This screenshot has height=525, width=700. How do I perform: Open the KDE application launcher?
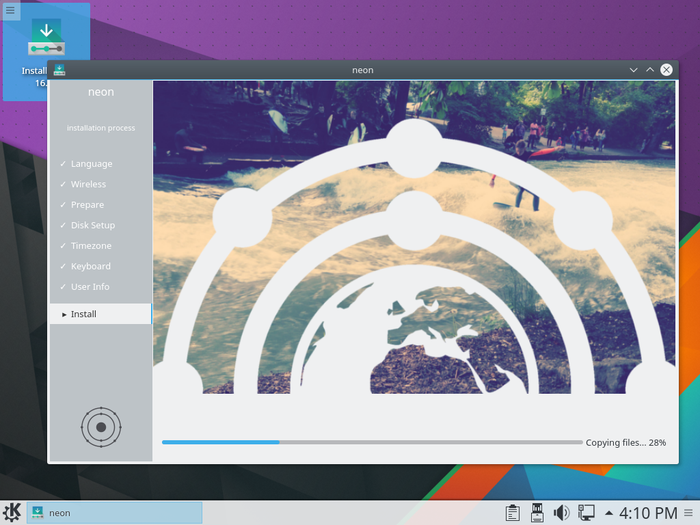(12, 512)
